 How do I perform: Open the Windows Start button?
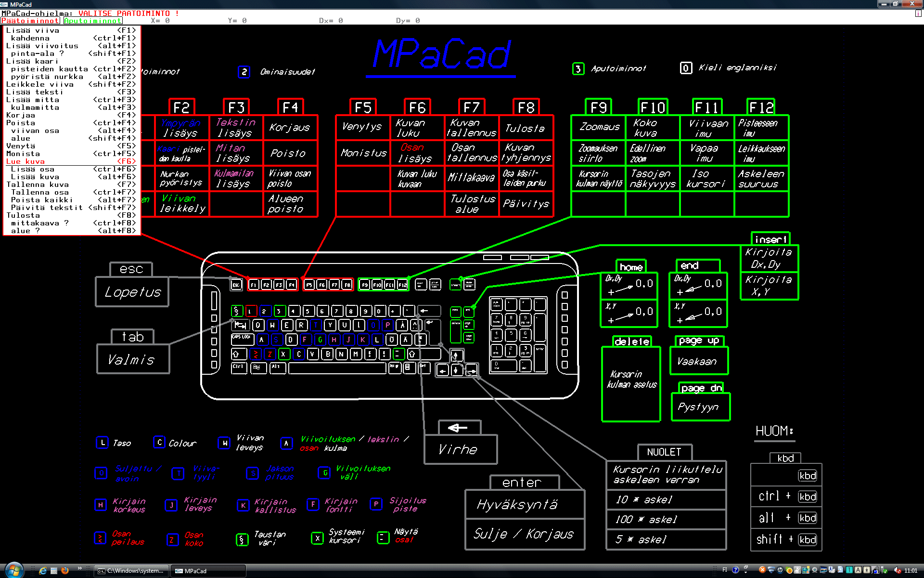[x=13, y=570]
